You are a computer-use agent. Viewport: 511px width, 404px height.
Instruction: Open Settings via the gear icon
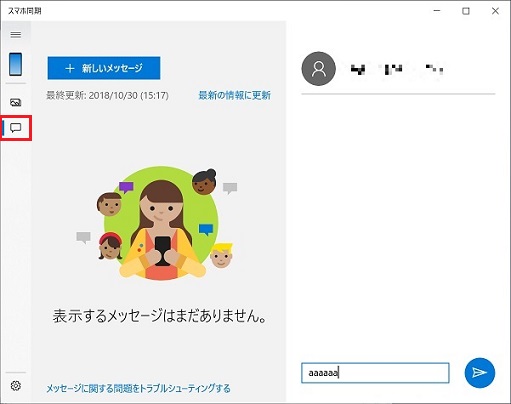click(x=16, y=386)
